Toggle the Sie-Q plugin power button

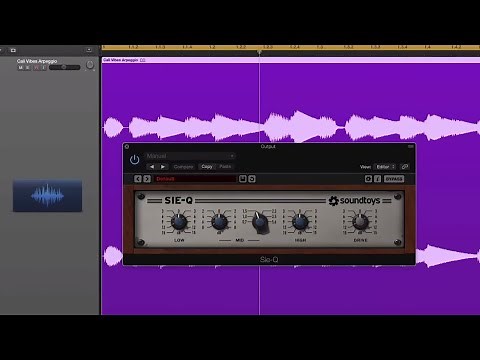(134, 160)
